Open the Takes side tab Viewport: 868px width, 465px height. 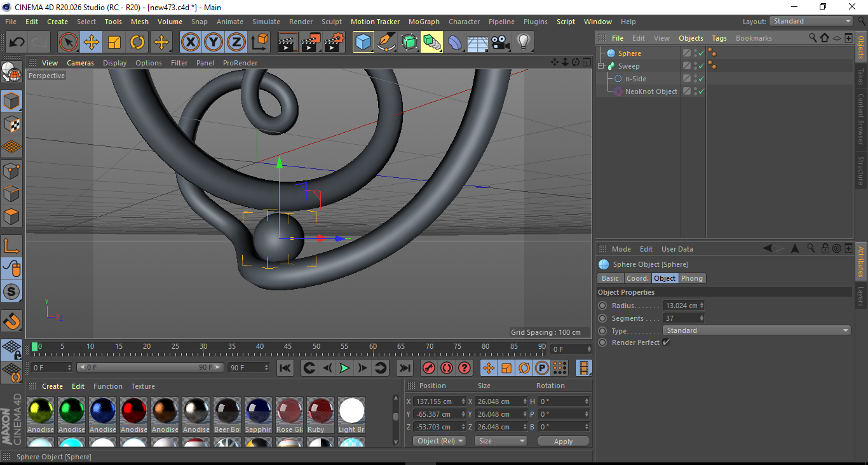pos(861,76)
